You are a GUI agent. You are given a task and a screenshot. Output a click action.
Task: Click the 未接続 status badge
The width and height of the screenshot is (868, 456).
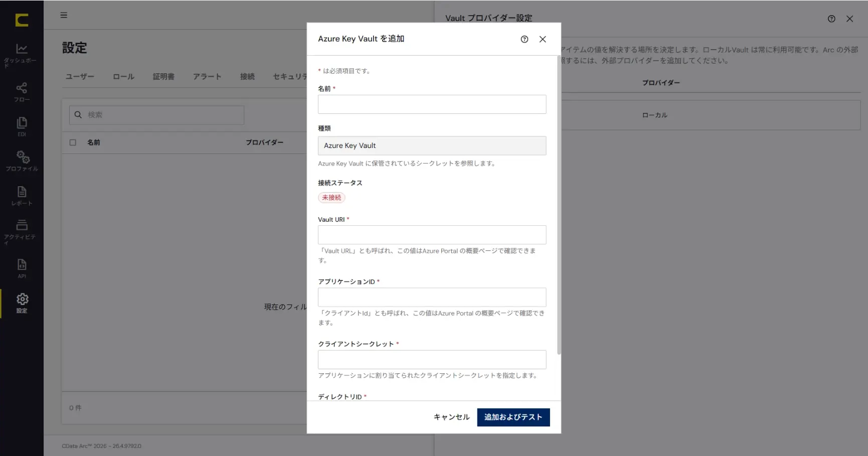331,198
